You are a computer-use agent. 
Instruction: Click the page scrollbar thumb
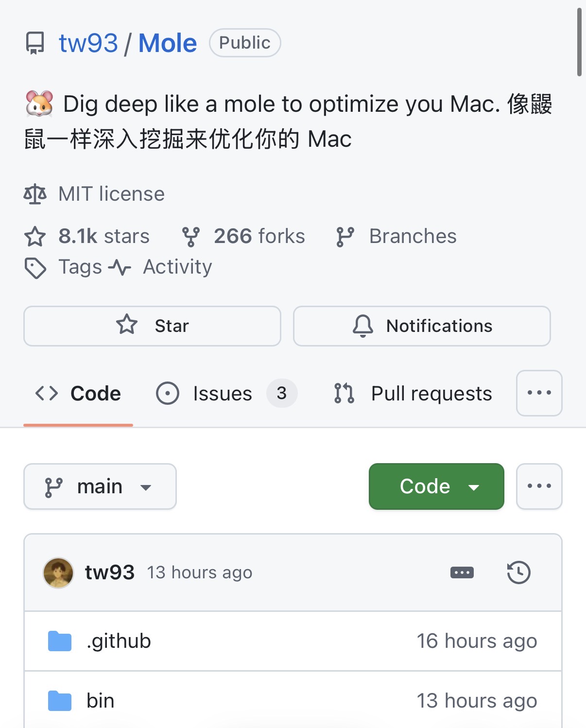tap(579, 43)
